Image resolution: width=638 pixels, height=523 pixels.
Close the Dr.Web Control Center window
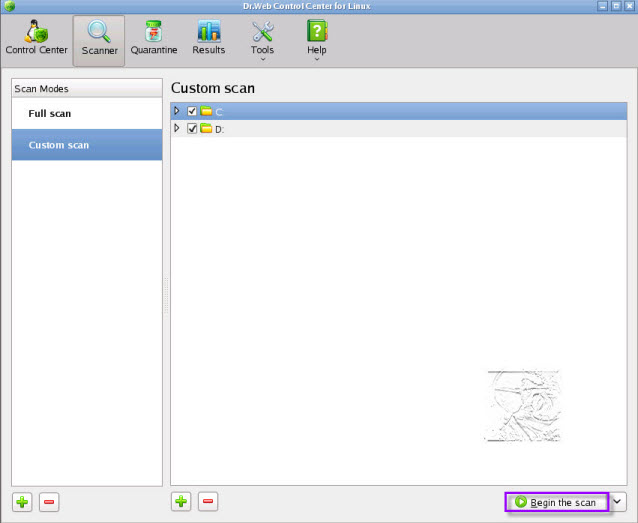pos(629,6)
